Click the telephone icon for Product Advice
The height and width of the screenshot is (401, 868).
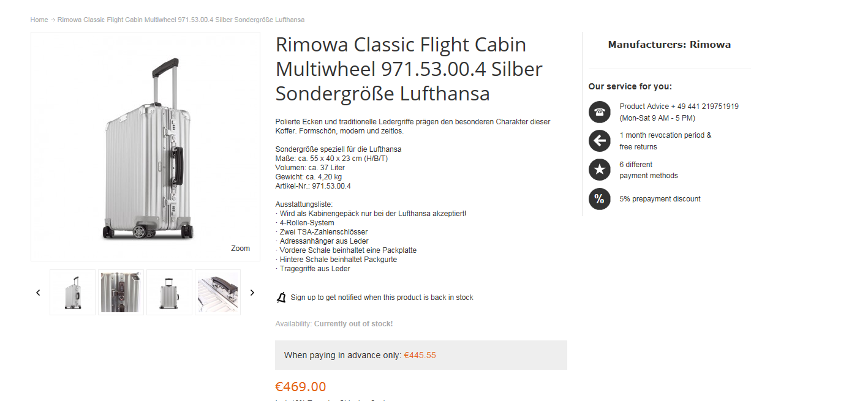tap(599, 112)
